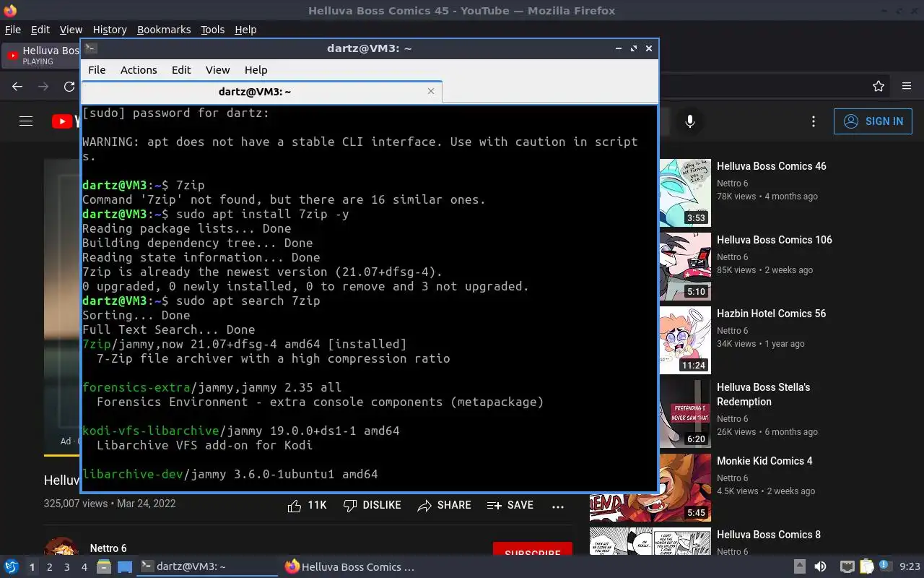
Task: Click Nettro 6 channel name under the video
Action: click(108, 548)
